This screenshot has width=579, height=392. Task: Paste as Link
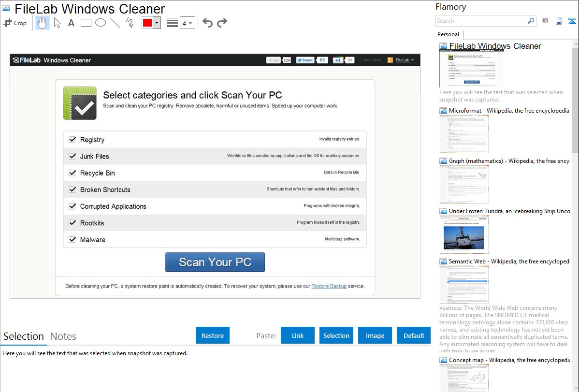pos(298,335)
